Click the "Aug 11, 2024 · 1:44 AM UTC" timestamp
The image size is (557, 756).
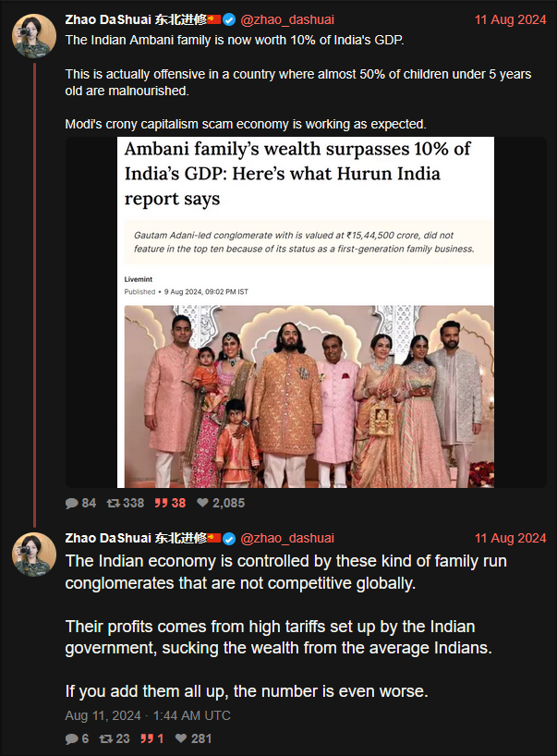coord(148,715)
